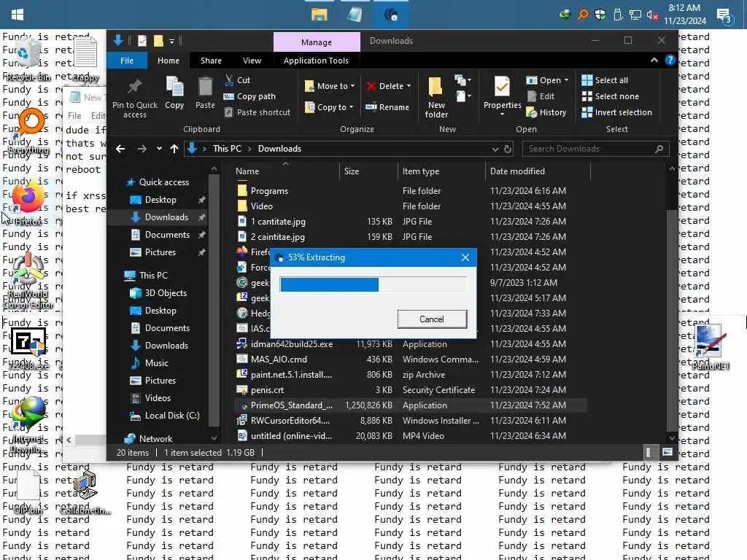The width and height of the screenshot is (747, 560).
Task: Sort by Size column header
Action: 368,171
